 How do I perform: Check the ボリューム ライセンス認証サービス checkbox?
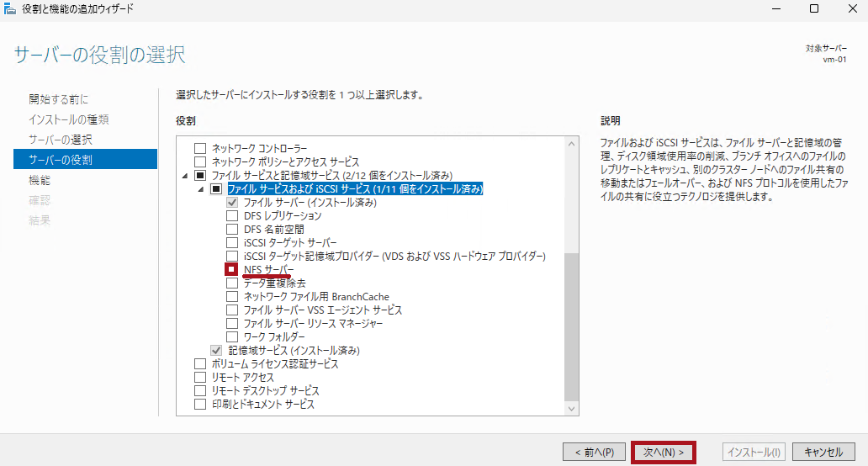(200, 363)
